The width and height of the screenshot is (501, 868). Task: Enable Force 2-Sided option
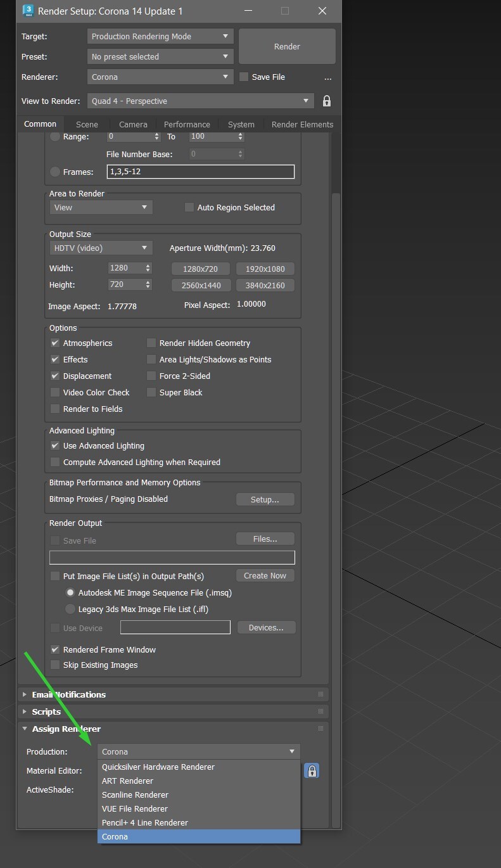151,376
